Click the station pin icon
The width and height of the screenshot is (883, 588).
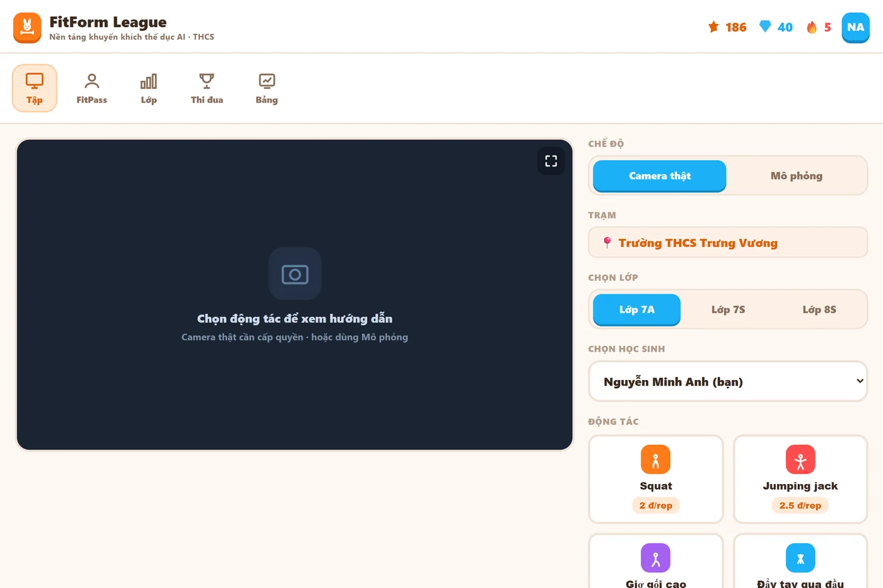(607, 243)
